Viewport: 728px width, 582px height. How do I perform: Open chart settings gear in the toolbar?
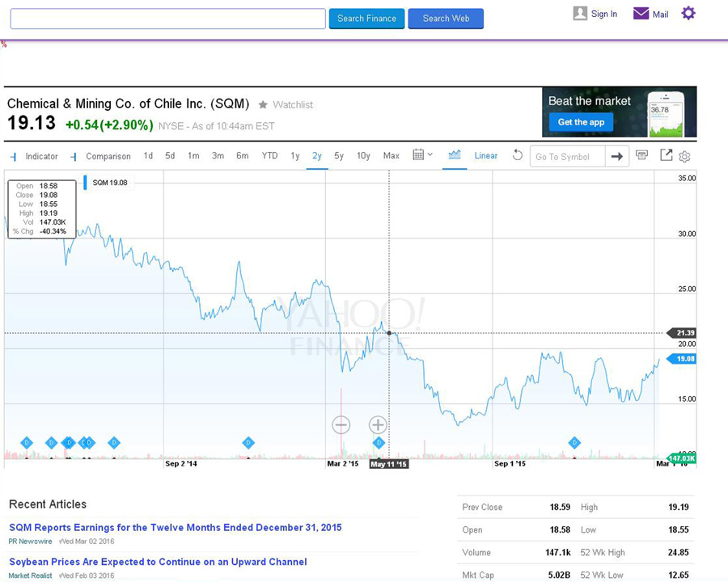pyautogui.click(x=684, y=156)
